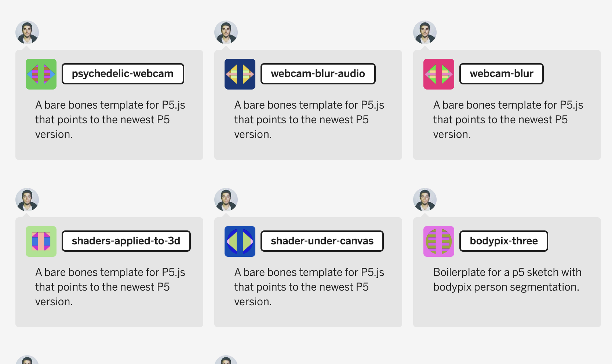The image size is (612, 364).
Task: Open the bodypix-three project
Action: pyautogui.click(x=503, y=241)
